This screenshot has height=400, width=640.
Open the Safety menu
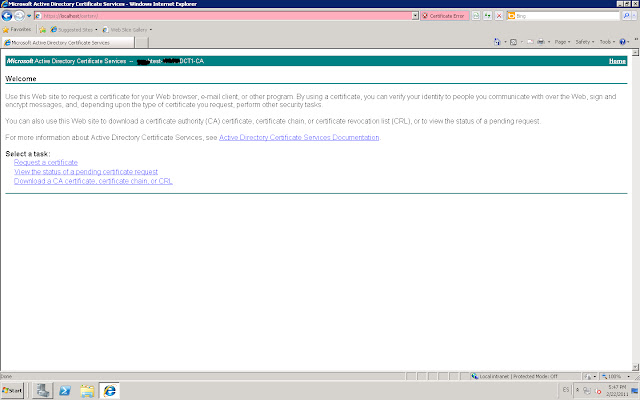click(x=585, y=42)
